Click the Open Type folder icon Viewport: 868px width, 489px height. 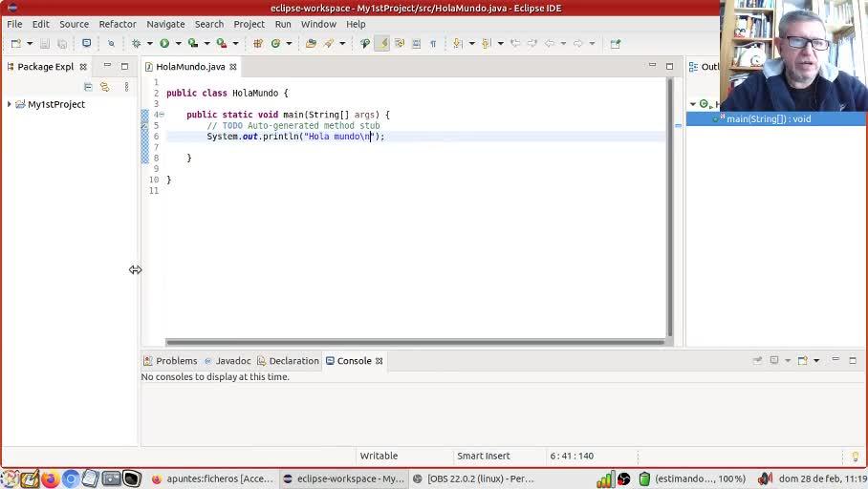311,43
